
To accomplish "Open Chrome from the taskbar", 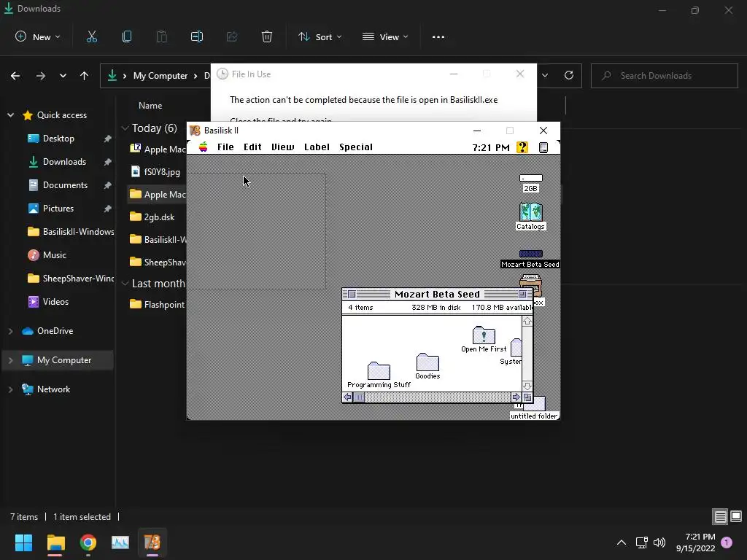I will pos(88,542).
